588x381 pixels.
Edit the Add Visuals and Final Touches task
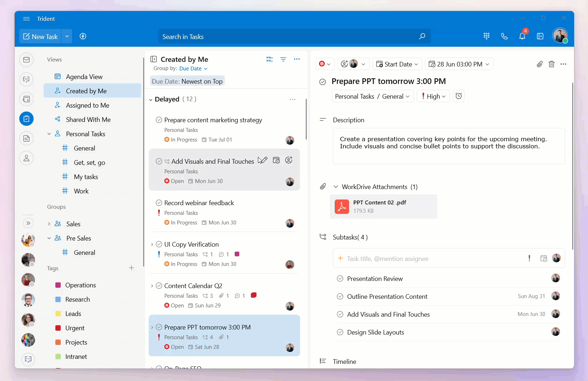click(x=263, y=160)
